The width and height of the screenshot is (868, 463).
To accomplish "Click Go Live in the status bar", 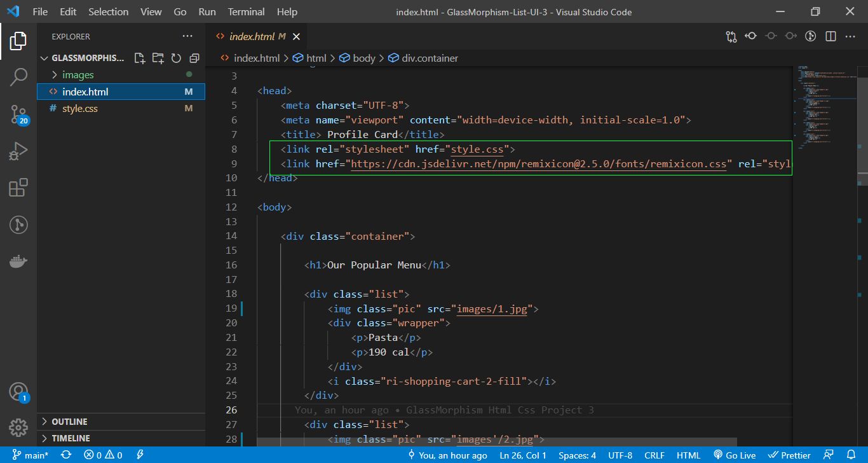I will coord(735,455).
